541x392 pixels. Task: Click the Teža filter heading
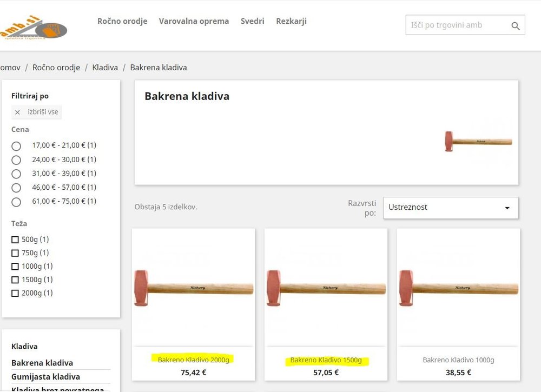19,223
